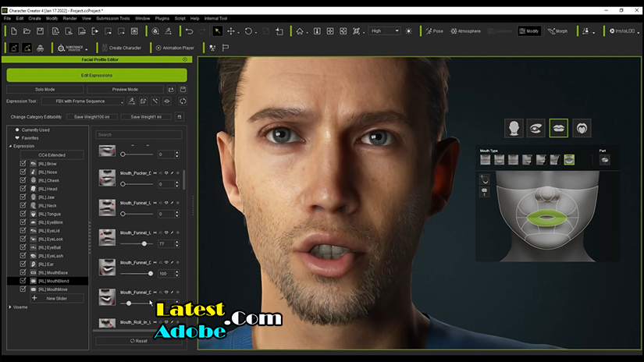This screenshot has height=362, width=644.
Task: Toggle [RL] Tongue checkbox
Action: point(23,214)
